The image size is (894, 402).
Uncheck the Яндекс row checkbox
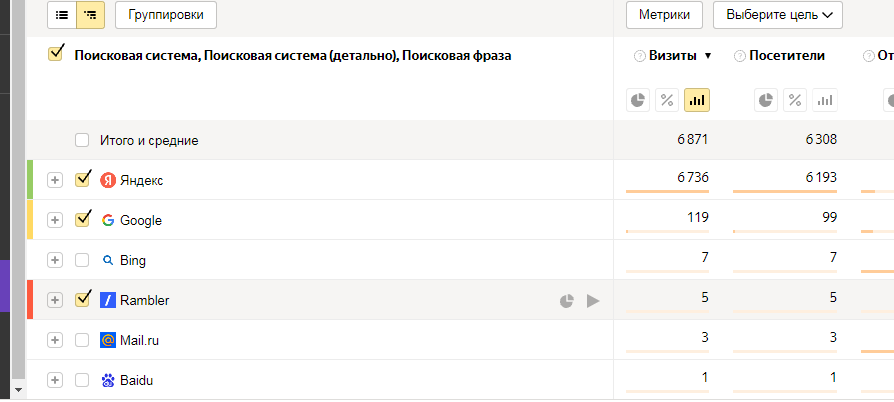[x=83, y=179]
